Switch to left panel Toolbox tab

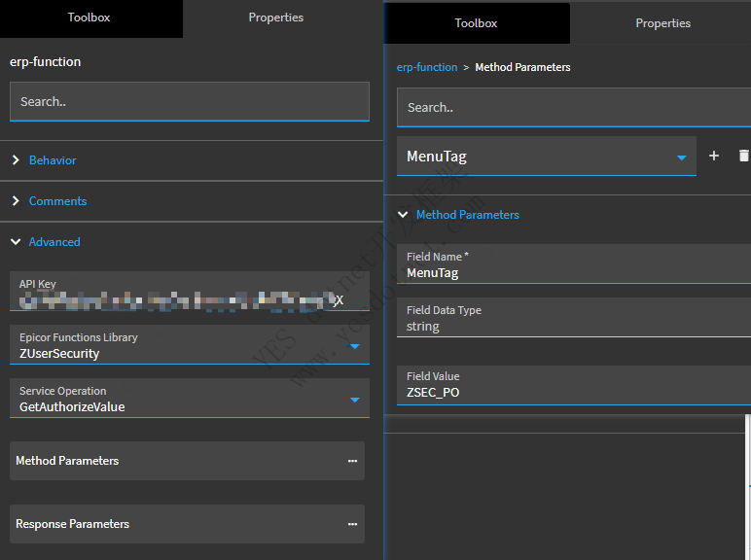click(x=89, y=17)
